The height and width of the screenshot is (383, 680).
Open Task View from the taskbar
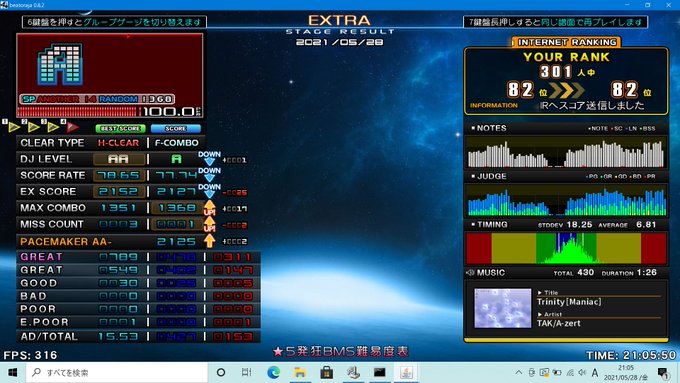coord(246,373)
